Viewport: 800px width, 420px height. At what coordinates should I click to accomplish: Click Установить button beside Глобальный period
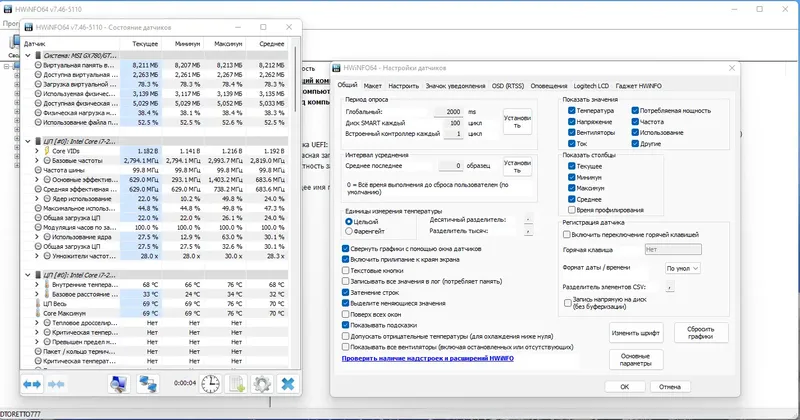(517, 121)
